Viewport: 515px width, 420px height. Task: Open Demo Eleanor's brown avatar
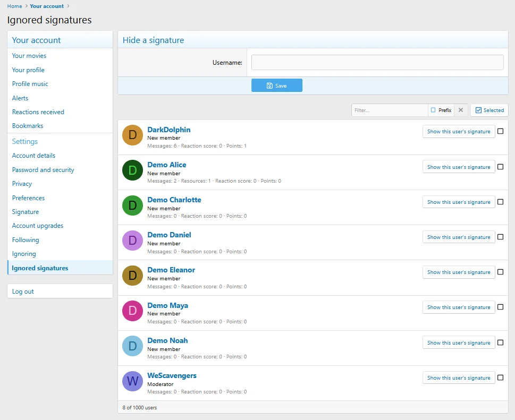(132, 275)
